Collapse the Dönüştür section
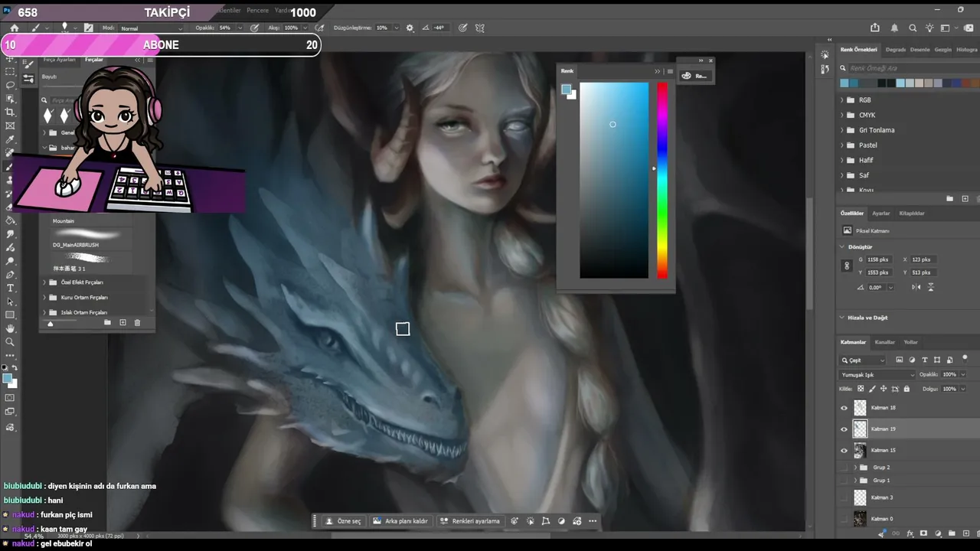This screenshot has width=980, height=551. 842,247
